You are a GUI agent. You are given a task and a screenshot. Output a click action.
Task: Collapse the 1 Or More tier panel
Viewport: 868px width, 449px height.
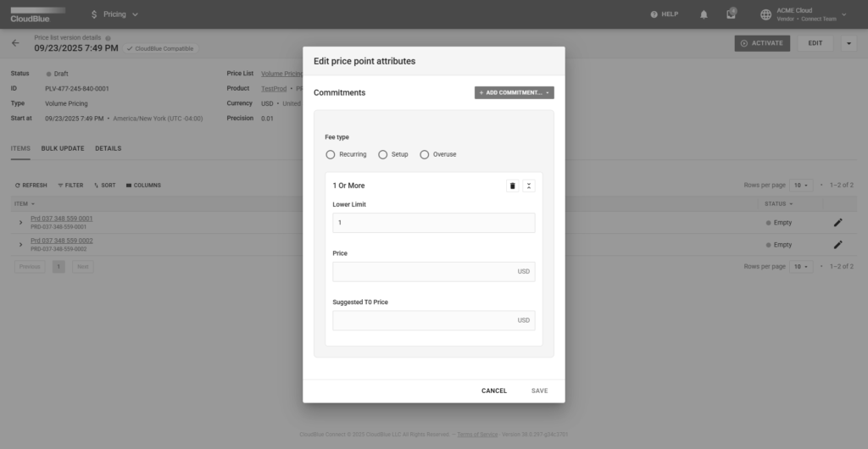coord(529,186)
